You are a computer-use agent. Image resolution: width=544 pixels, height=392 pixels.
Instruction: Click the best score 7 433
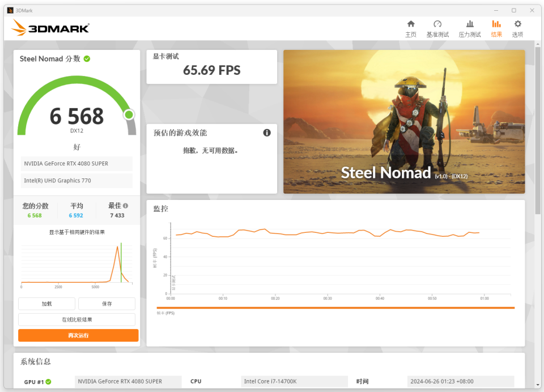(117, 215)
